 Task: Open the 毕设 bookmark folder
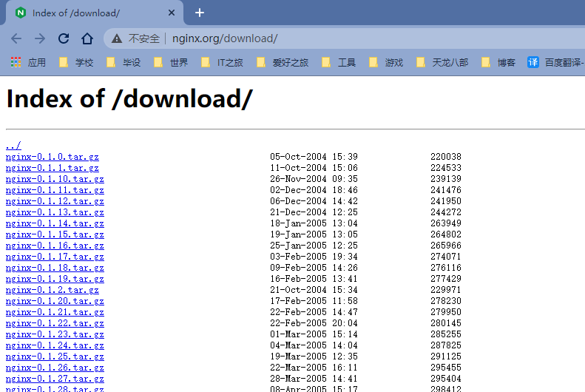coord(124,62)
